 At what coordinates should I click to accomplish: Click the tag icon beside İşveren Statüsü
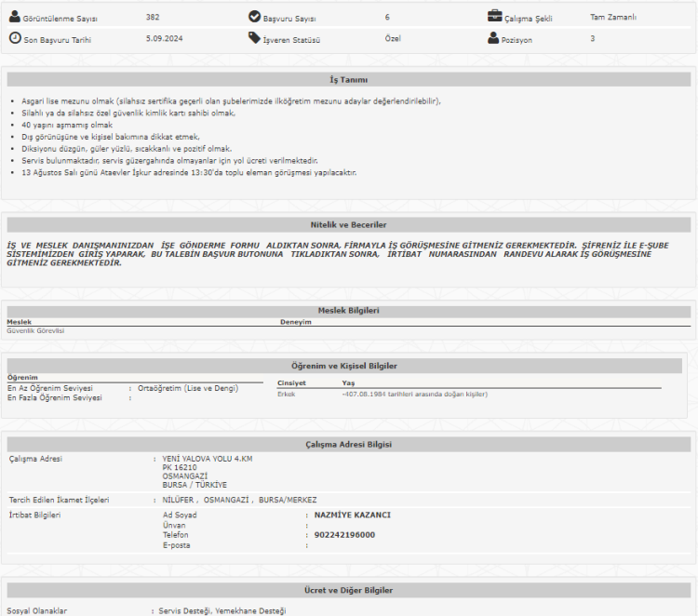[x=255, y=38]
